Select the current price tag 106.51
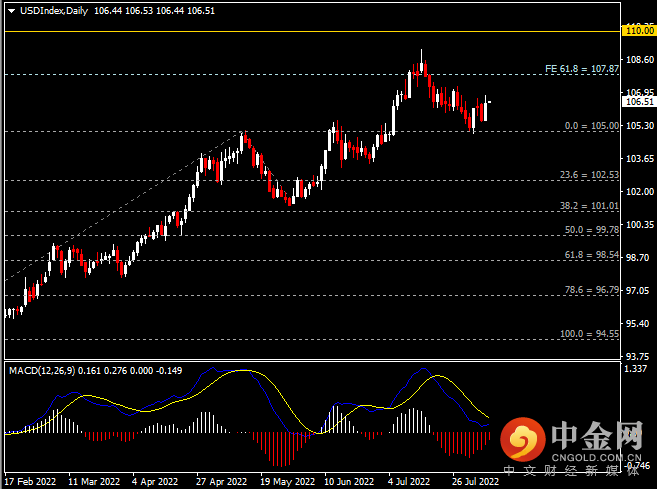Screen dimensions: 657x489 (639, 101)
